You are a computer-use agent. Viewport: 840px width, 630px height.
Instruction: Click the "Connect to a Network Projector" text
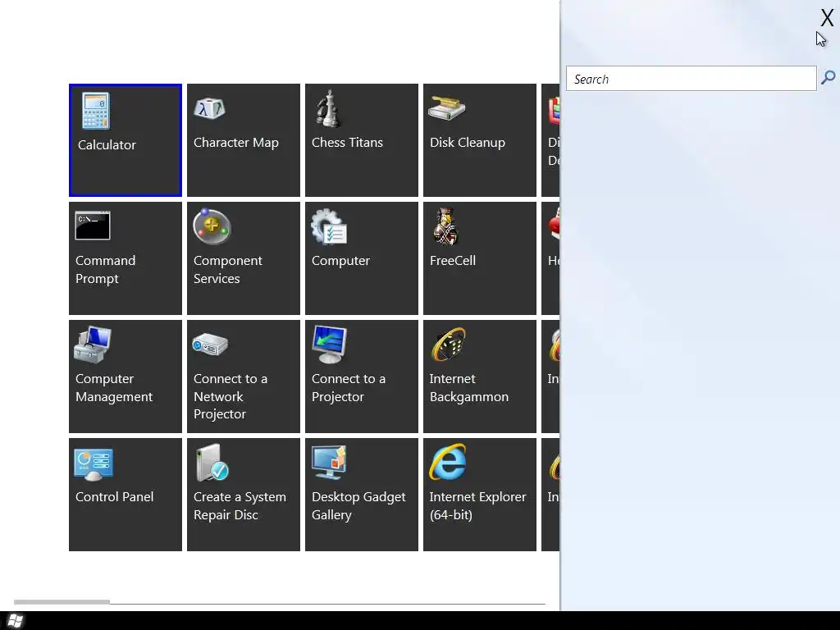[x=231, y=396]
